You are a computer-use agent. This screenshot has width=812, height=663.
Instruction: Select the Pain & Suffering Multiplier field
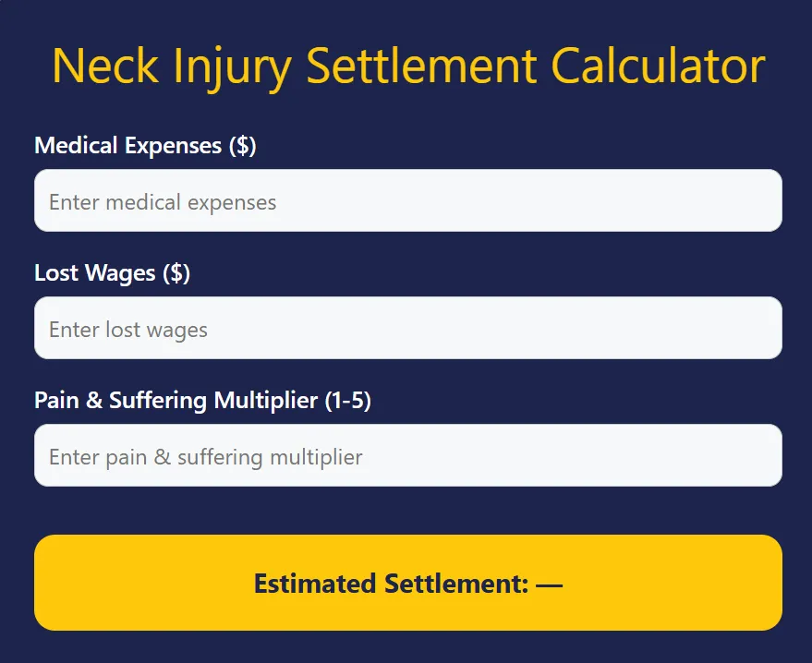pyautogui.click(x=406, y=455)
